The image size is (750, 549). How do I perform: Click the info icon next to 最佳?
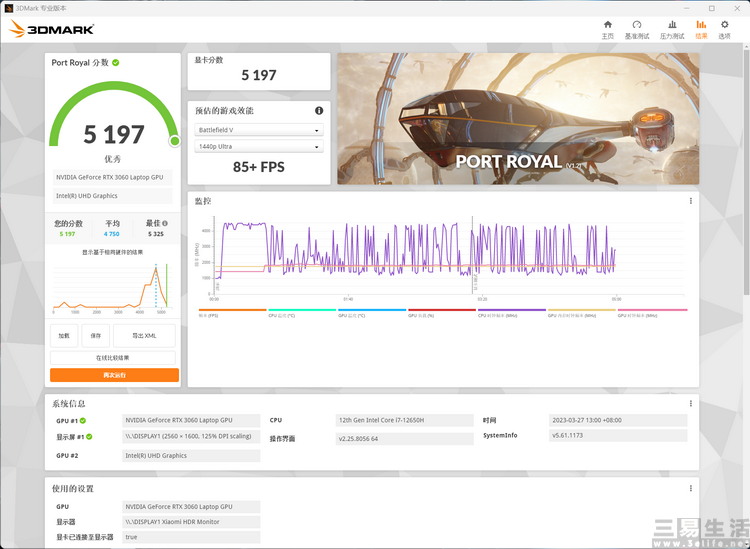(x=165, y=223)
